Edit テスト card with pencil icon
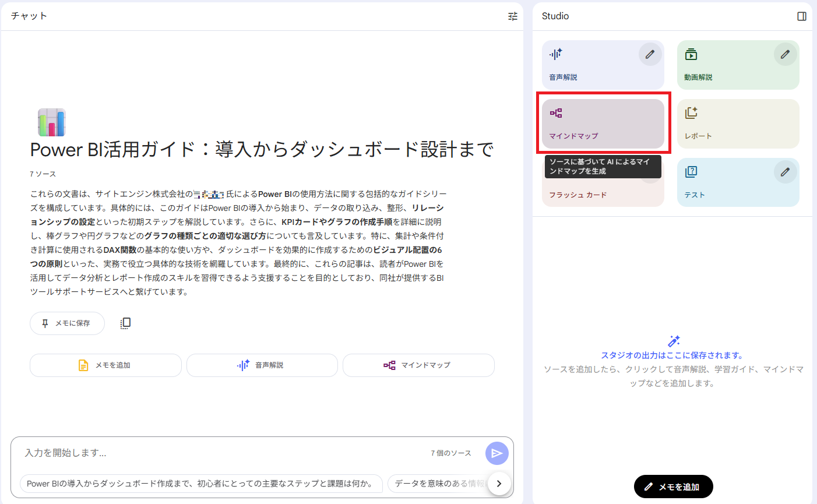 click(785, 172)
